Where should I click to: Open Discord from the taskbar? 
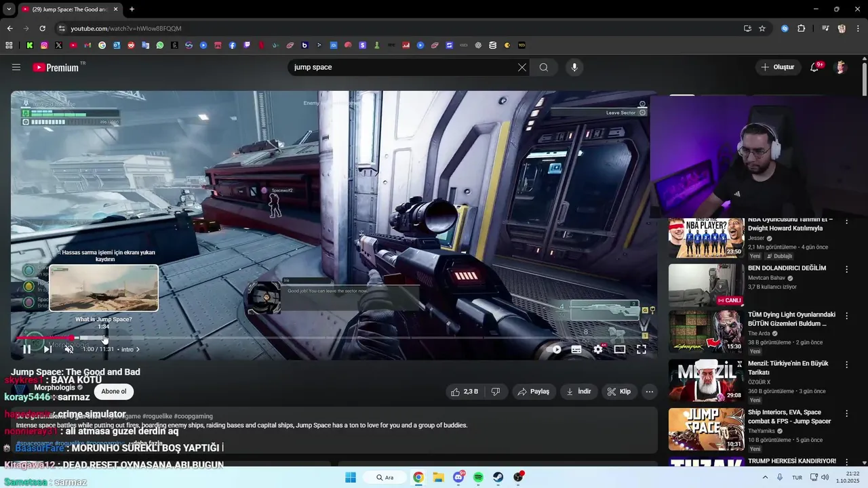click(x=458, y=477)
